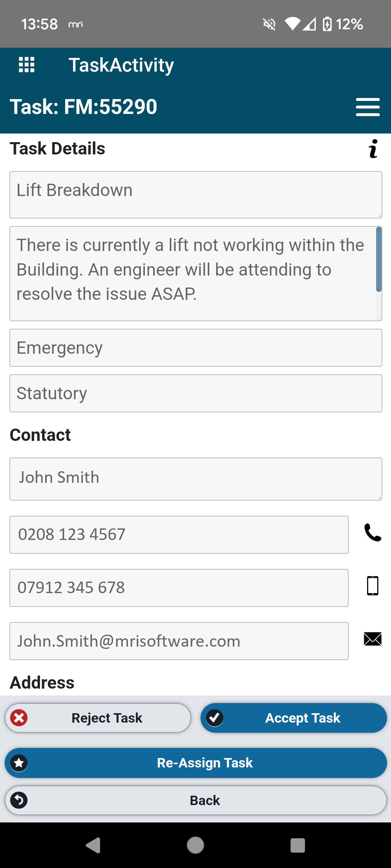Go back using the Back button
This screenshot has height=868, width=391.
[195, 800]
